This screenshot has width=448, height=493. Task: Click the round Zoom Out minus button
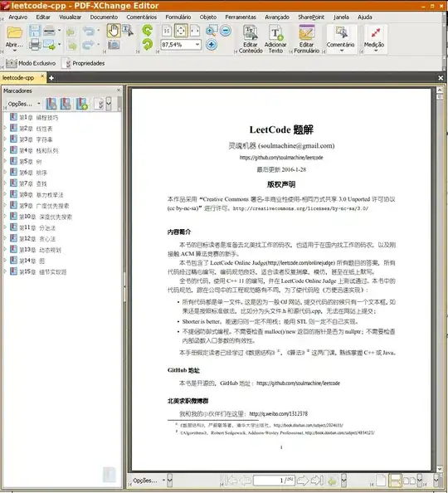pyautogui.click(x=226, y=31)
